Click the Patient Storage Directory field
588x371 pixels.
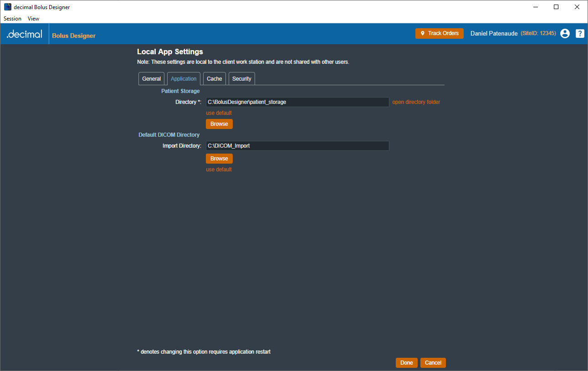coord(297,102)
